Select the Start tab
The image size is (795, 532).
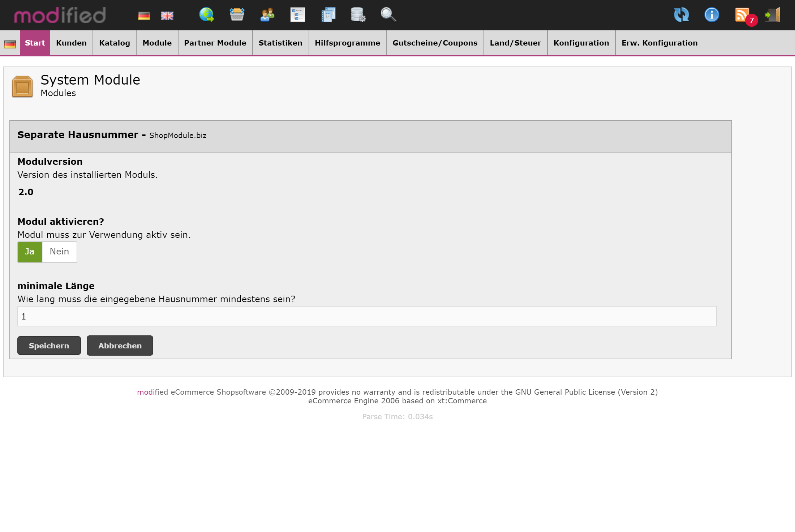pos(35,43)
